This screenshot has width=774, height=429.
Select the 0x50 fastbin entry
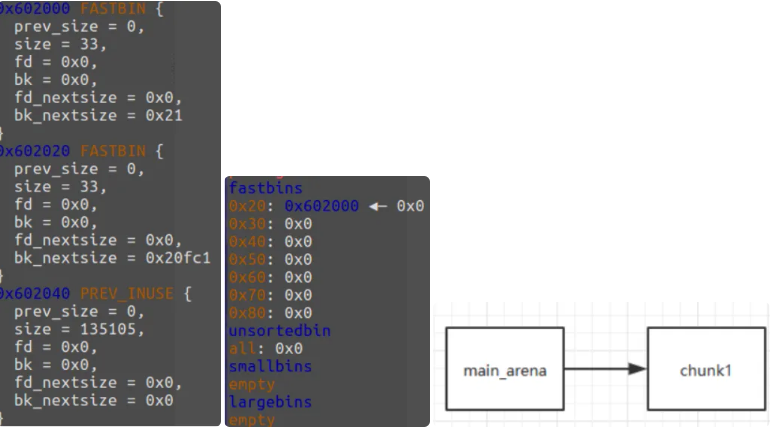coord(270,259)
